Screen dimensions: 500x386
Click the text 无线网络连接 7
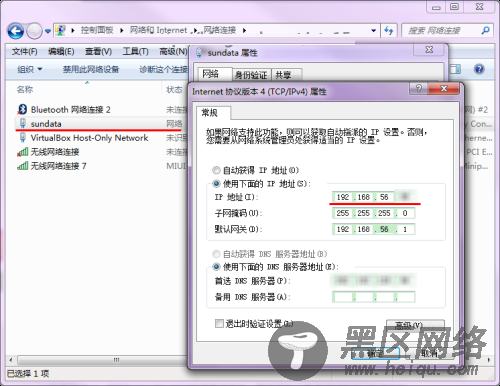[58, 166]
